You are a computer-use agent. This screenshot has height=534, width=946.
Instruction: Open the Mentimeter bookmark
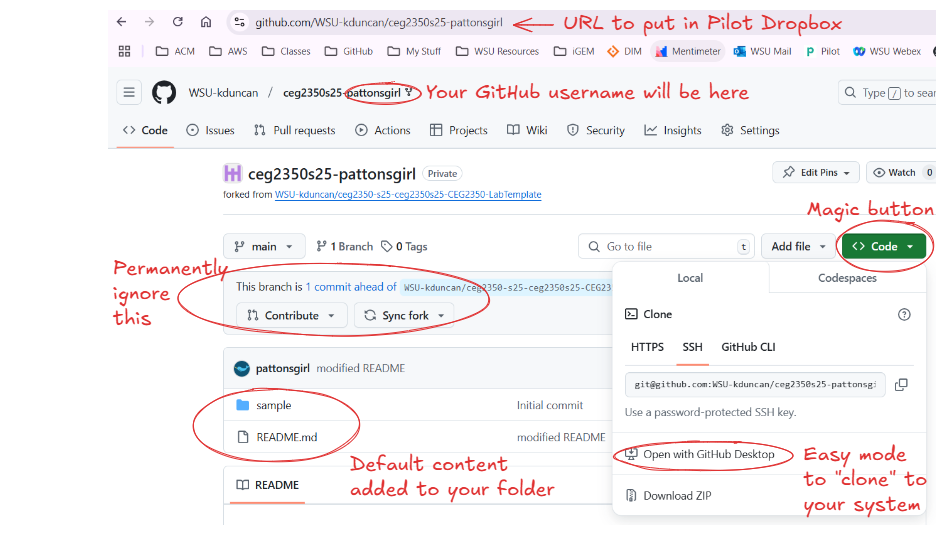[688, 51]
